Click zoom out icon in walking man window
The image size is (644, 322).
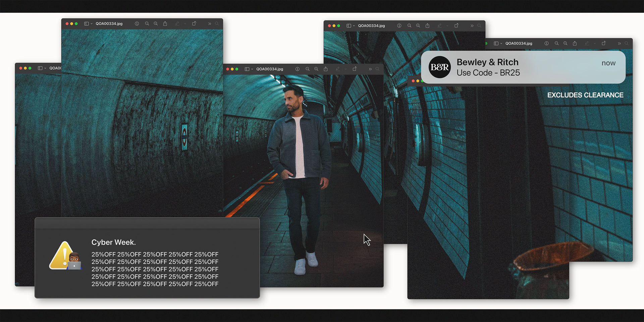tap(307, 69)
